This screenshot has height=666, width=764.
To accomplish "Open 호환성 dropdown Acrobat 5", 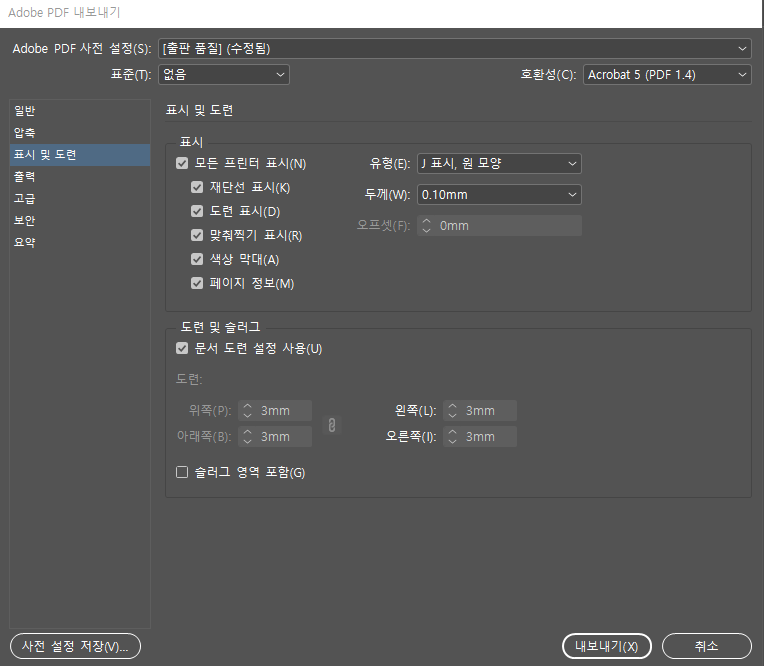I will [667, 75].
